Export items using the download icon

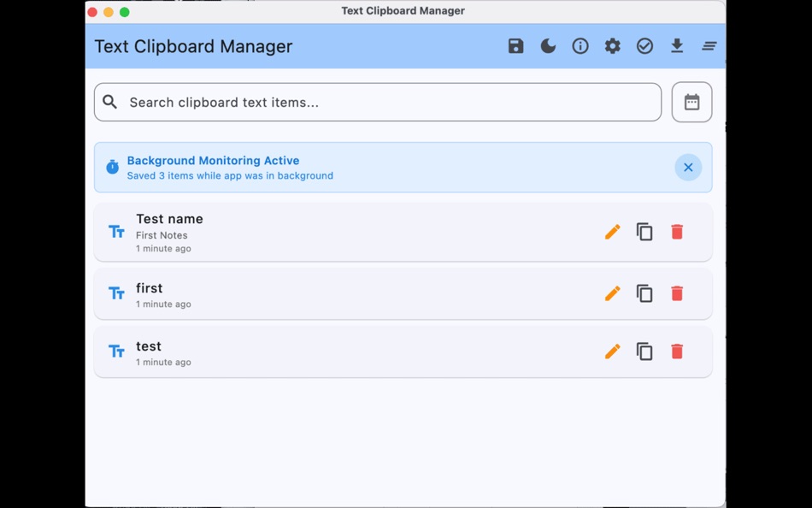tap(677, 46)
